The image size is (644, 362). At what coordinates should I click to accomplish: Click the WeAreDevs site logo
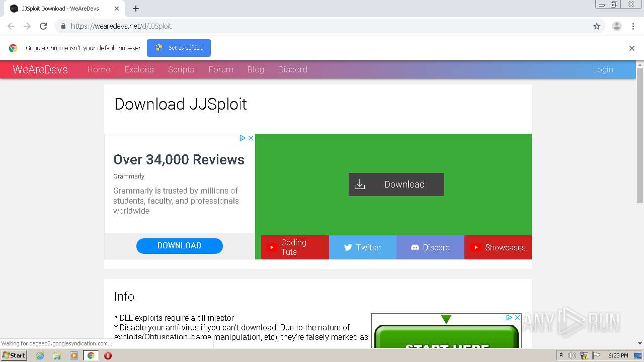40,69
